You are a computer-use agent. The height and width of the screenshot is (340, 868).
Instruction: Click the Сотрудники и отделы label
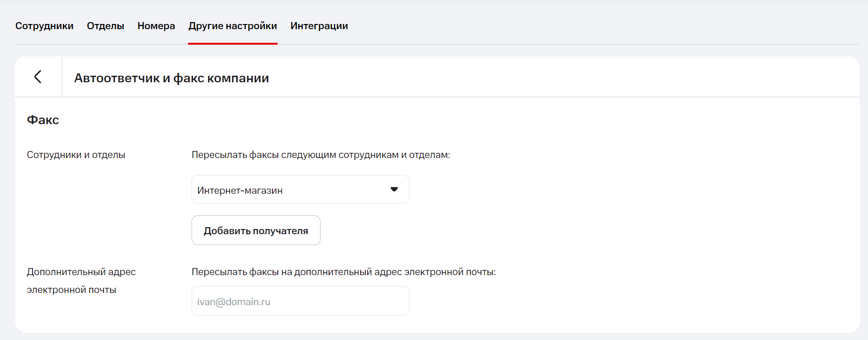click(76, 155)
